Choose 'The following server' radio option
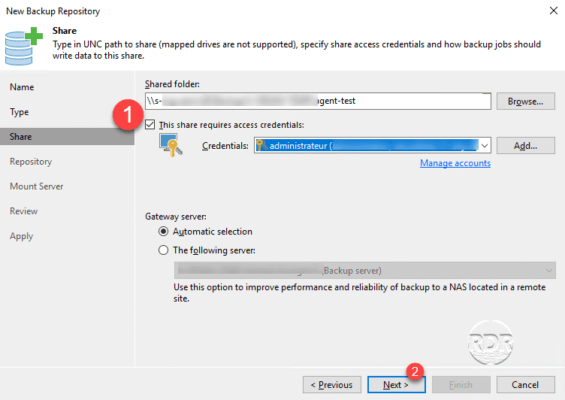565x400 pixels. pyautogui.click(x=163, y=250)
